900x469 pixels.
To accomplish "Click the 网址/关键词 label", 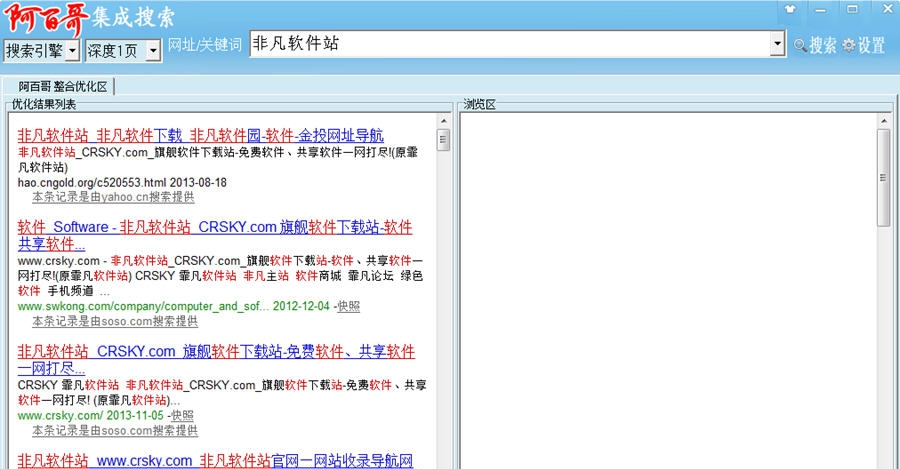I will (x=205, y=45).
